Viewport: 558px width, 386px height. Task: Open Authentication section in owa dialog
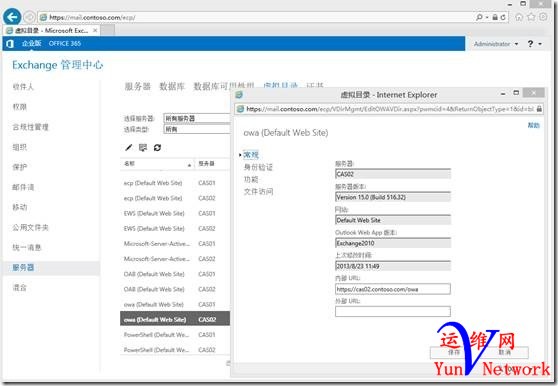[258, 167]
